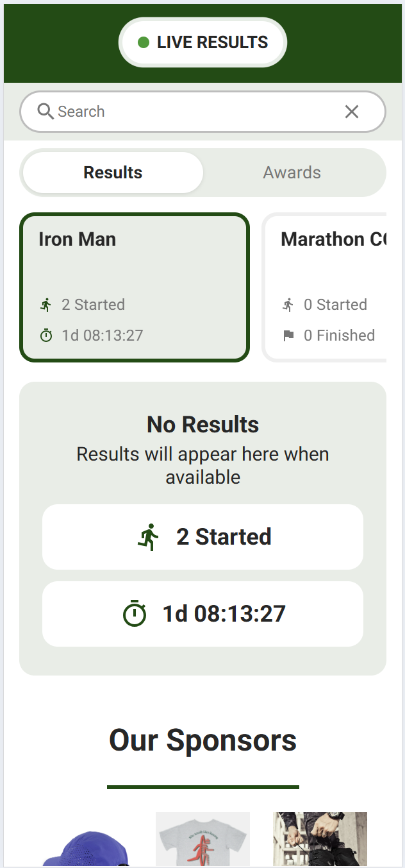Image resolution: width=405 pixels, height=868 pixels.
Task: Click the large 2 Started summary box
Action: click(x=202, y=537)
